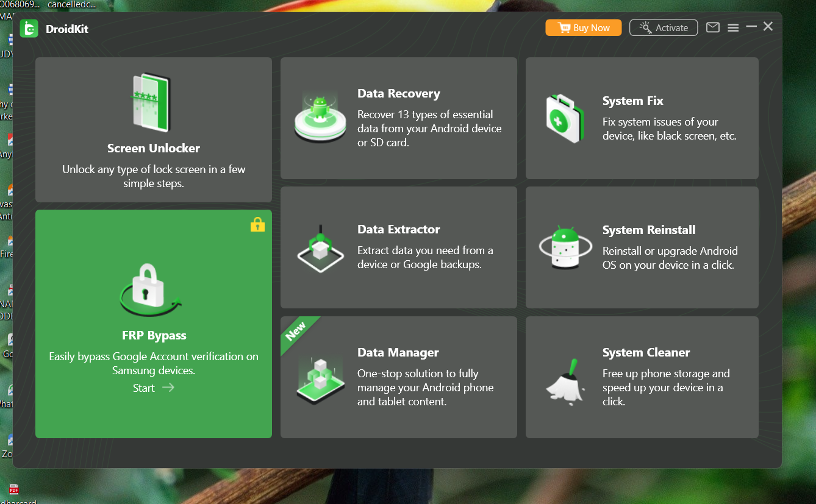Click the FRP Bypass title text

pos(154,336)
